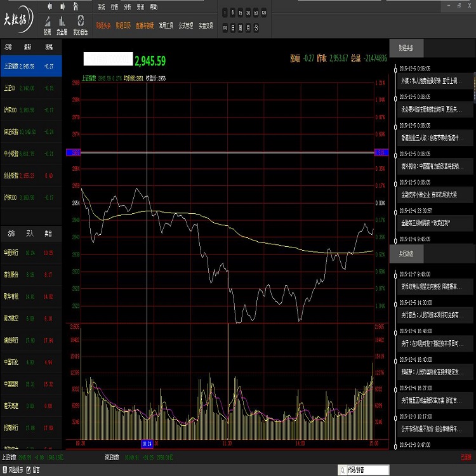This screenshot has width=476, height=476.
Task: Open 公式管理 formula management
Action: tap(186, 25)
